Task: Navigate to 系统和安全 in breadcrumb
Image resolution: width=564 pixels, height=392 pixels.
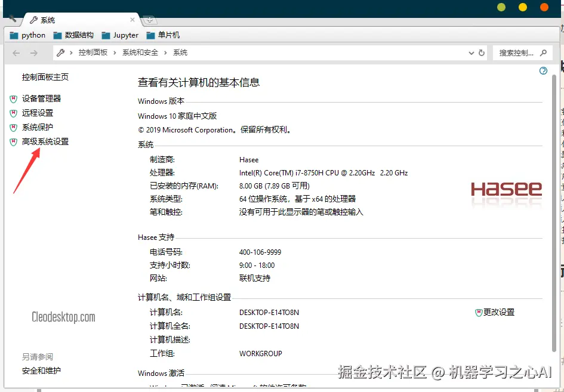Action: pos(140,53)
